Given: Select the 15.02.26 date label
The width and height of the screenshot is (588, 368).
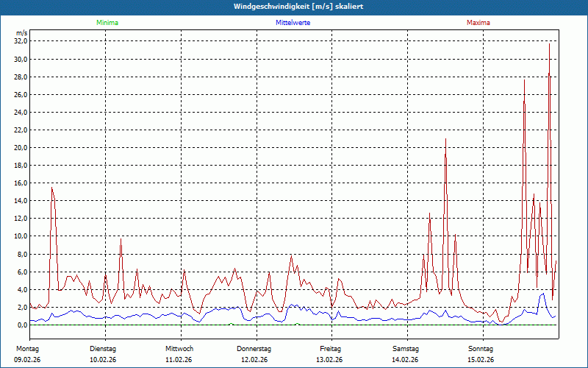Looking at the screenshot, I should [481, 360].
